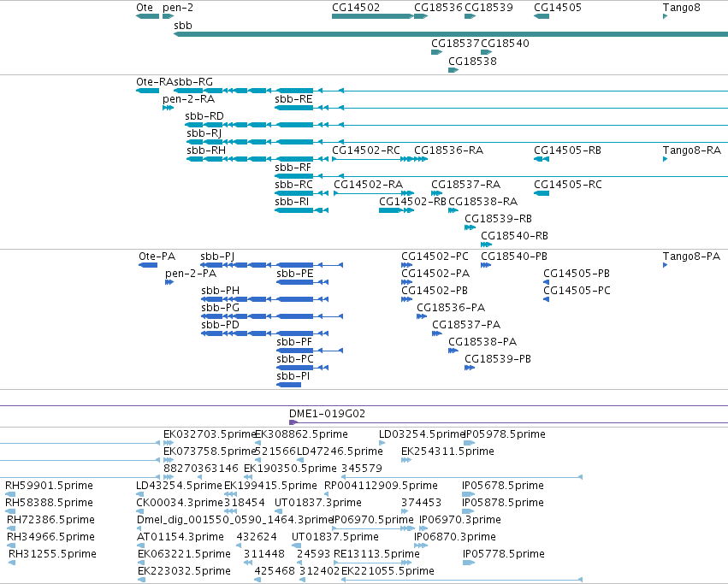This screenshot has width=728, height=584.
Task: Click the sbb-RI transcript label
Action: coord(292,202)
